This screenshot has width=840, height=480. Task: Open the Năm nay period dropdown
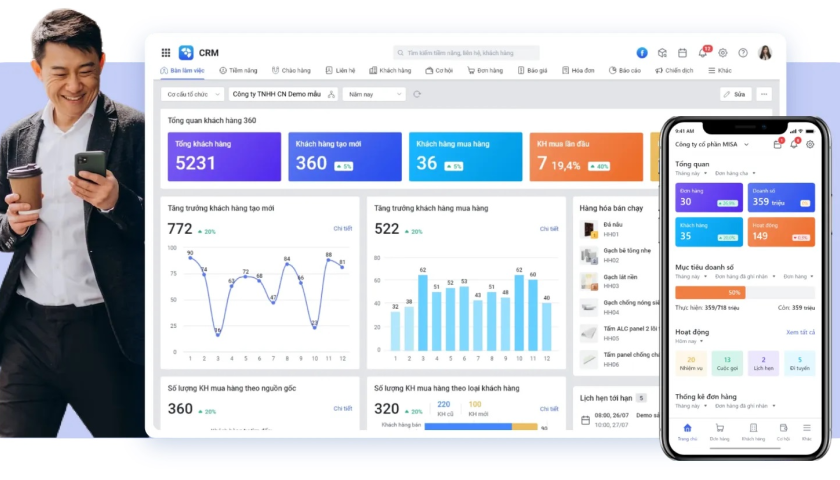pyautogui.click(x=373, y=94)
